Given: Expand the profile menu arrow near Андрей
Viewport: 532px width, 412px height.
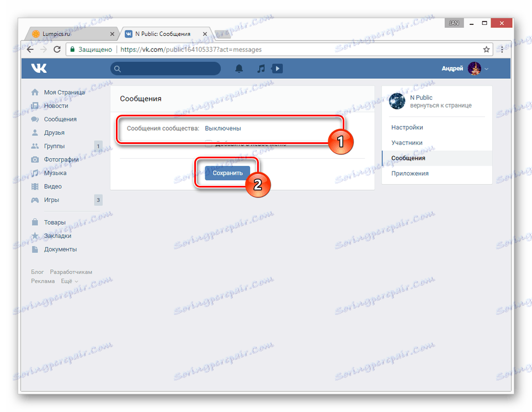Looking at the screenshot, I should tap(487, 69).
